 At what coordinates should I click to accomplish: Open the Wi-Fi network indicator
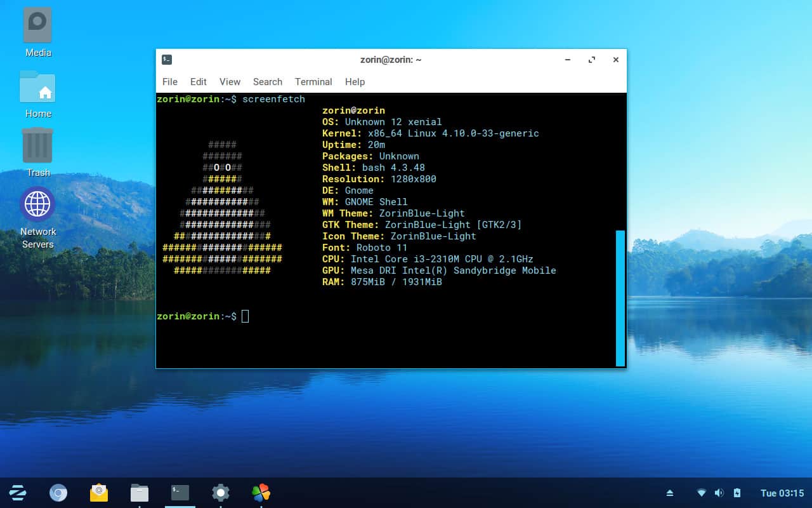[x=702, y=493]
